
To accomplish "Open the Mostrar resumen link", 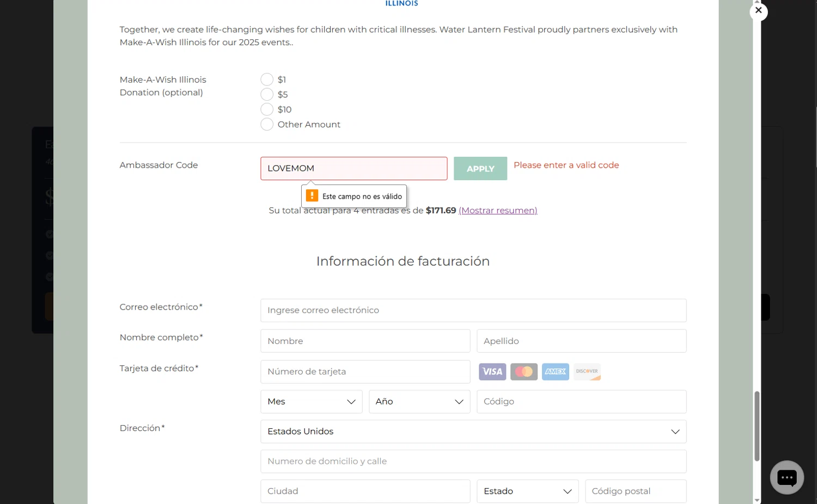I will pyautogui.click(x=498, y=211).
